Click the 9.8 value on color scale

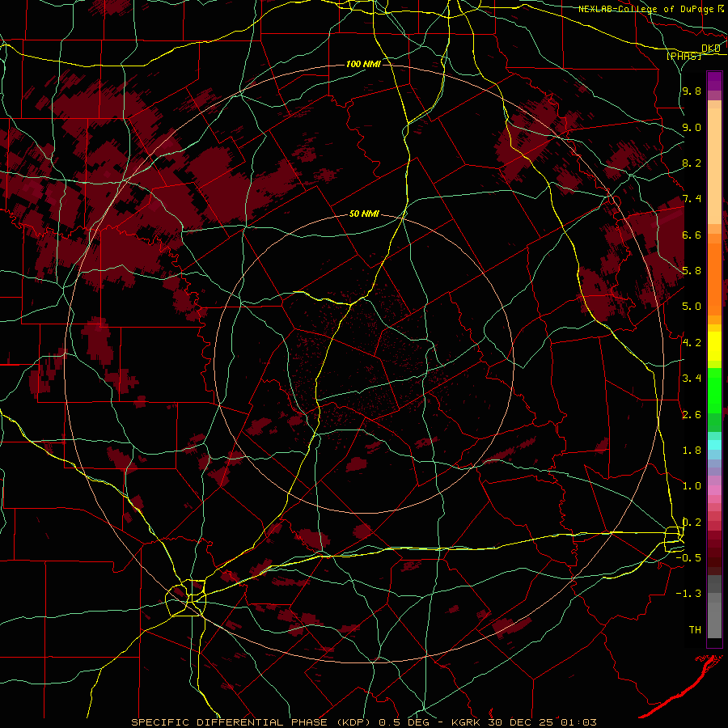692,91
